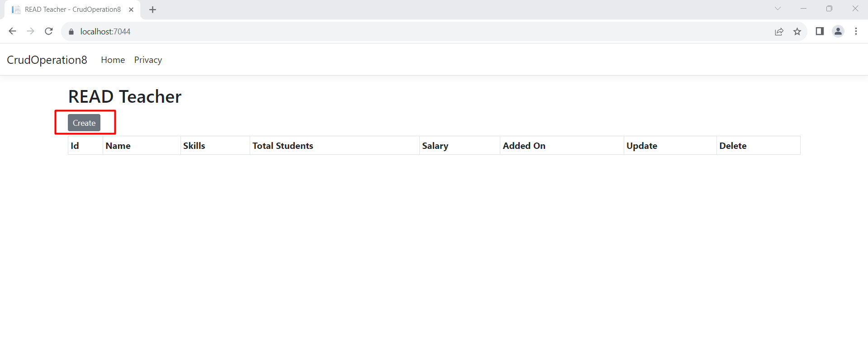Click the Id column header
This screenshot has width=868, height=362.
click(85, 146)
